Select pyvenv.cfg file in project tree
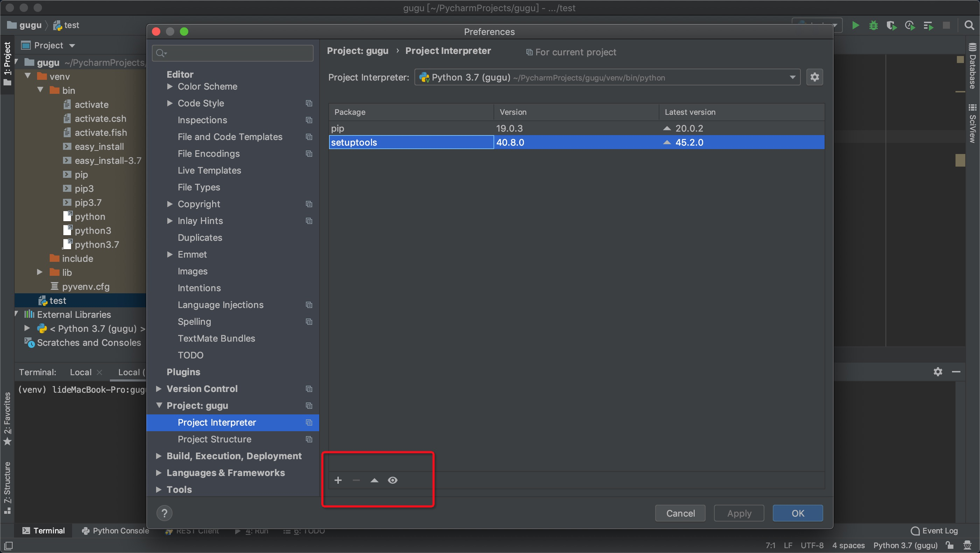The width and height of the screenshot is (980, 553). tap(86, 287)
